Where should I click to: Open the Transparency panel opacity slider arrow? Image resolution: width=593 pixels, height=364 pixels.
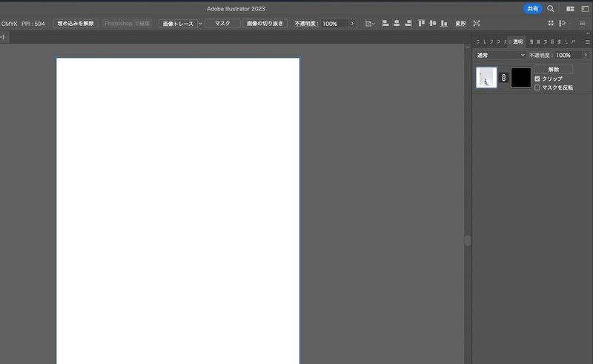pyautogui.click(x=586, y=56)
